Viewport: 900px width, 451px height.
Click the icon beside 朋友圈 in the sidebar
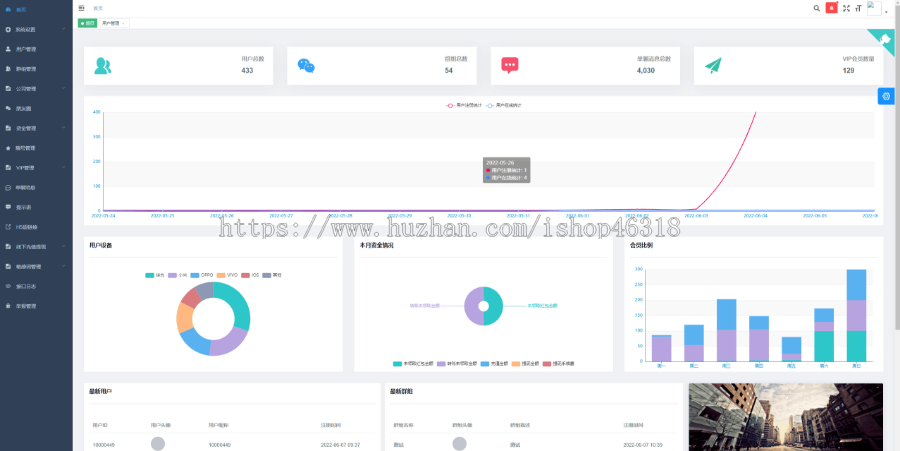tap(8, 108)
